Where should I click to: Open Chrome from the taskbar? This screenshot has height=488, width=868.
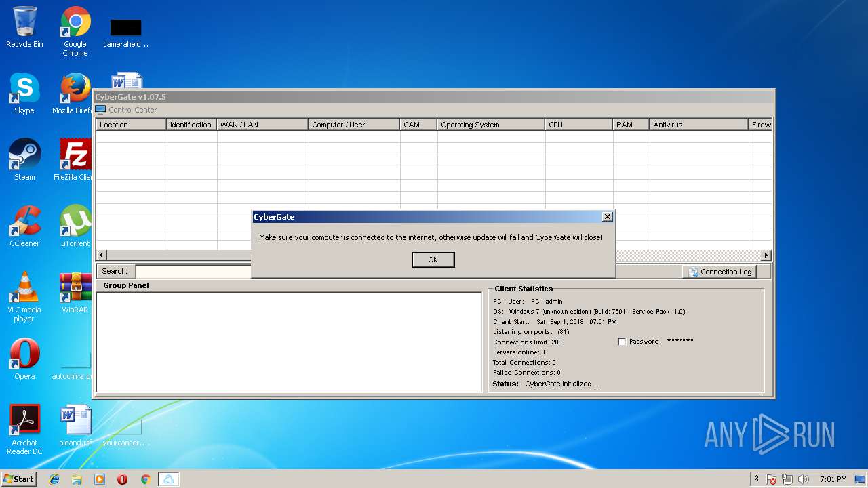point(145,479)
